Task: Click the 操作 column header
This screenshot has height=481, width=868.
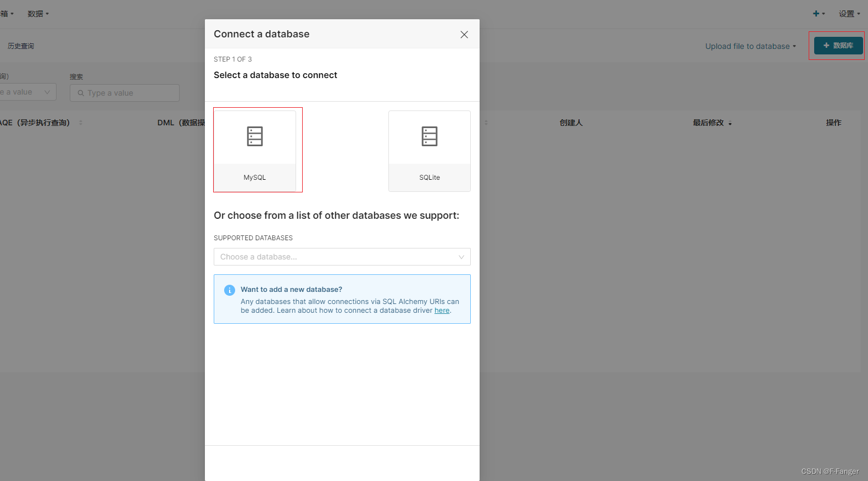Action: 833,123
